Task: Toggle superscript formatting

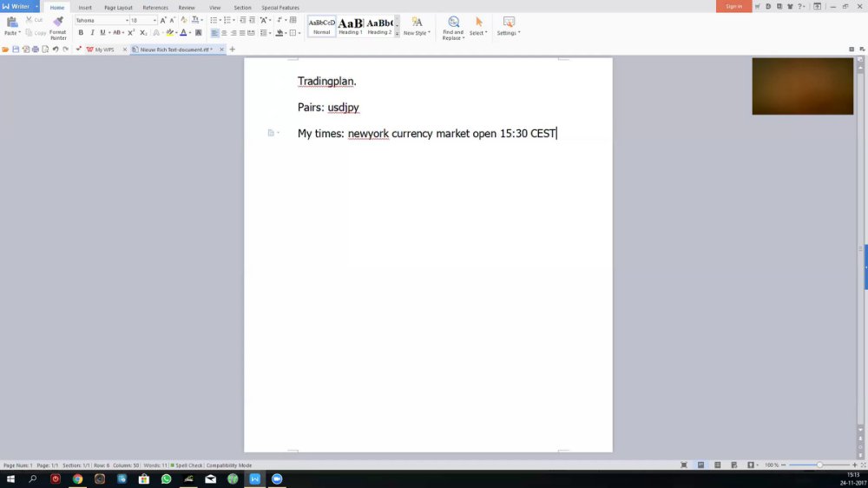Action: [x=131, y=33]
